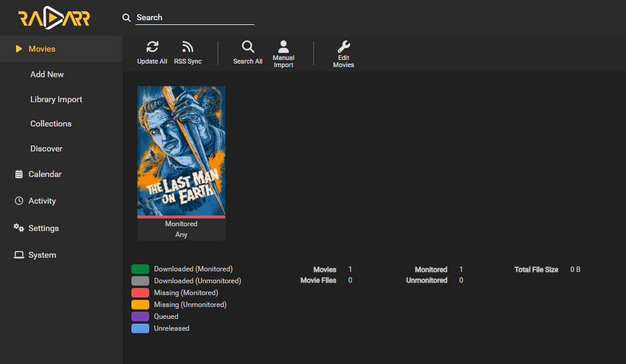Open Calendar using its sidebar icon
626x364 pixels.
18,173
